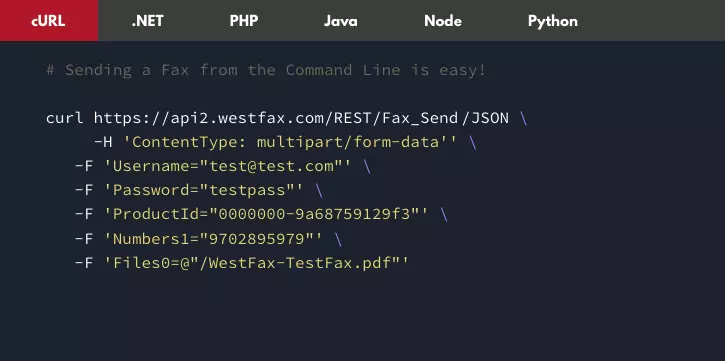View the Python code example
The height and width of the screenshot is (361, 725).
(553, 21)
